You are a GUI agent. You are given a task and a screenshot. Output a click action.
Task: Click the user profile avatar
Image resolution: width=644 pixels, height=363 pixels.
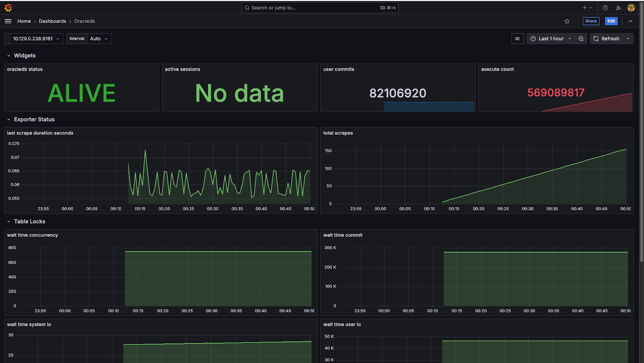(x=631, y=8)
